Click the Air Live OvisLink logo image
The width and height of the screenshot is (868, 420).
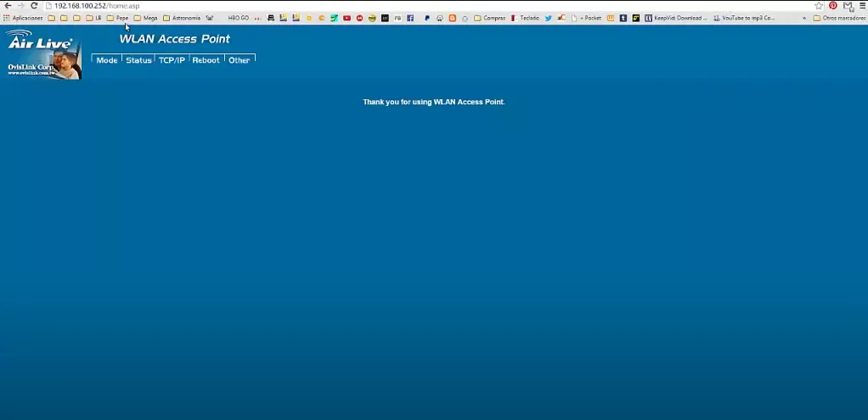coord(42,54)
